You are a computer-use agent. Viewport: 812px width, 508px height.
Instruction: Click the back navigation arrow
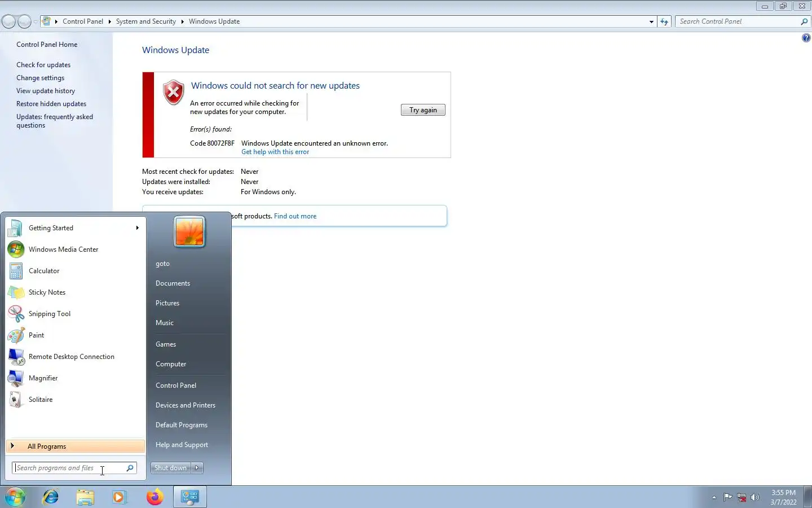pos(9,21)
